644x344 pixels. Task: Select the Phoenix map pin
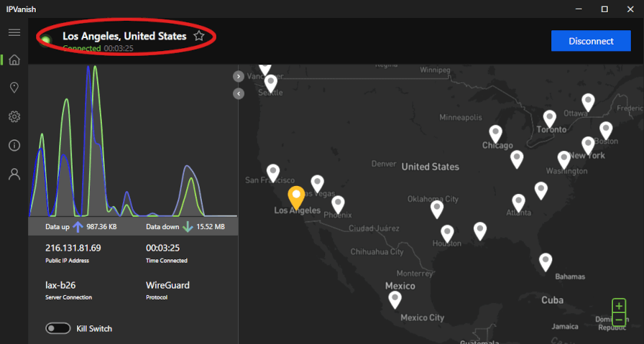[x=338, y=205]
